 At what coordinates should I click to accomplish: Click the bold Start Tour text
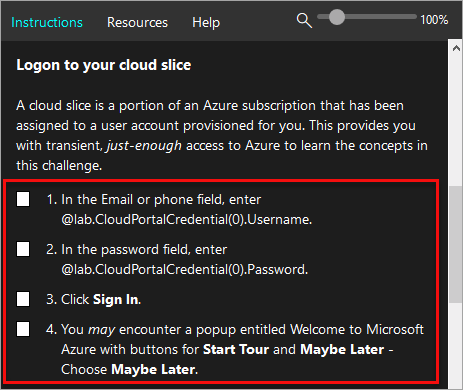[236, 349]
